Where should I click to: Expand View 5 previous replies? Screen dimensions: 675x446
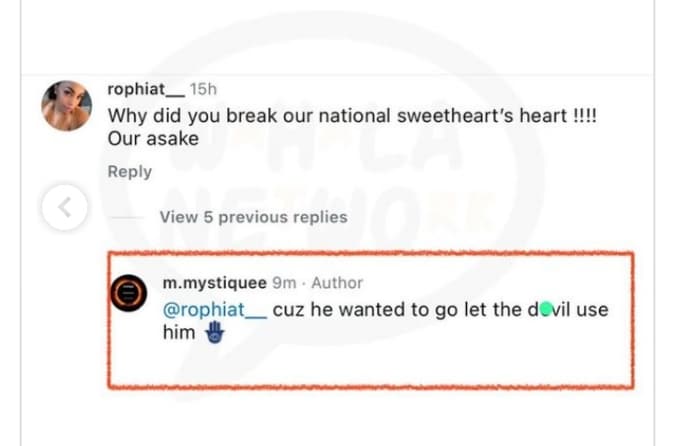[x=253, y=217]
